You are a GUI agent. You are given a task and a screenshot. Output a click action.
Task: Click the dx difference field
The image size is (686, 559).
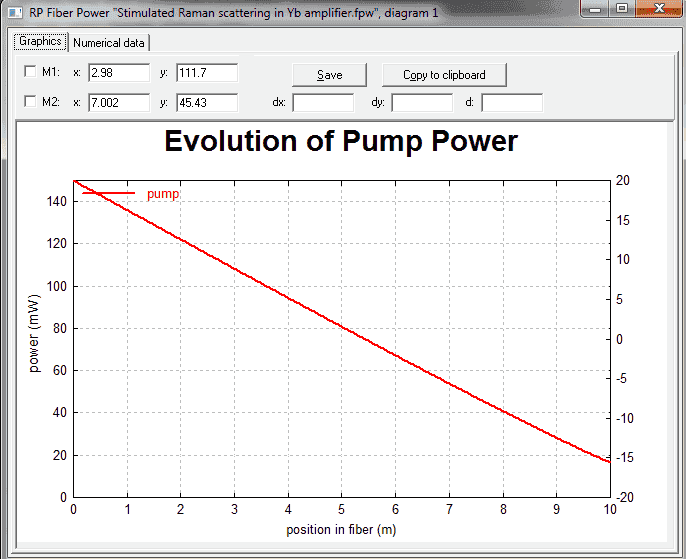[x=323, y=103]
